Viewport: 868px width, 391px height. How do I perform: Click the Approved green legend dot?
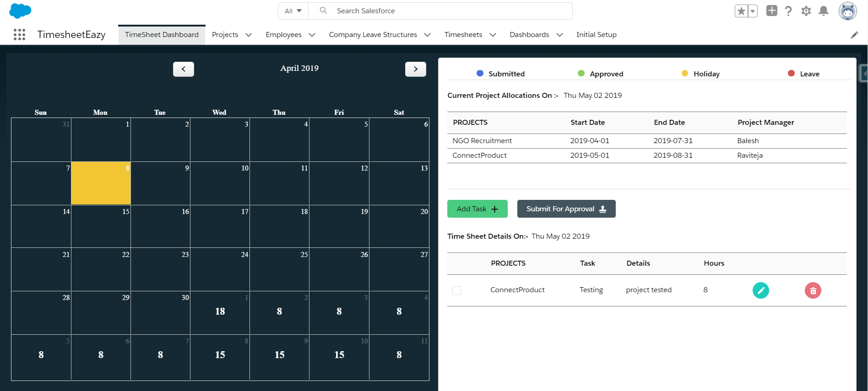coord(581,73)
